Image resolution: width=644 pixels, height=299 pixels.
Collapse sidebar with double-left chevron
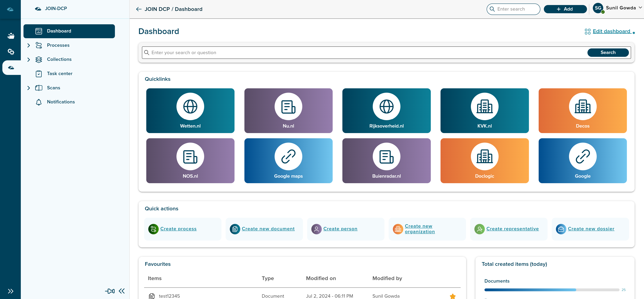click(122, 291)
